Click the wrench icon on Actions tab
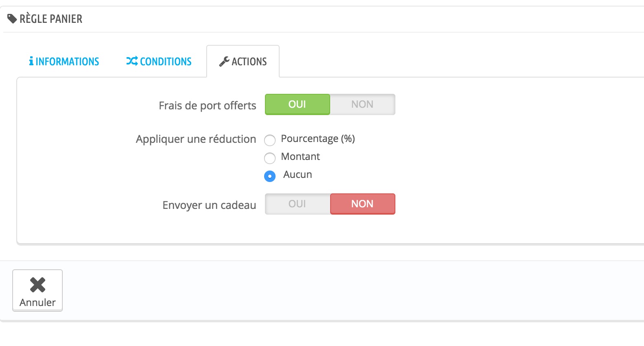 click(x=224, y=62)
